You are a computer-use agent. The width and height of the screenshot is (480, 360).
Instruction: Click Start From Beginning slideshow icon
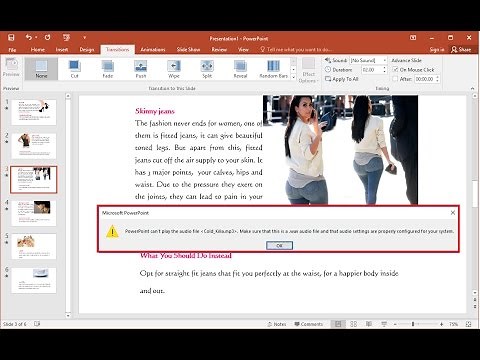pos(66,37)
